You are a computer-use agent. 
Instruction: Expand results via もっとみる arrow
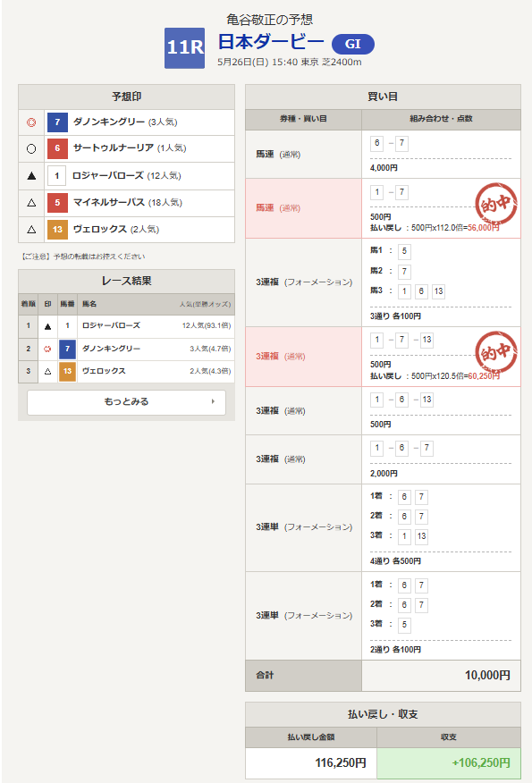(214, 401)
